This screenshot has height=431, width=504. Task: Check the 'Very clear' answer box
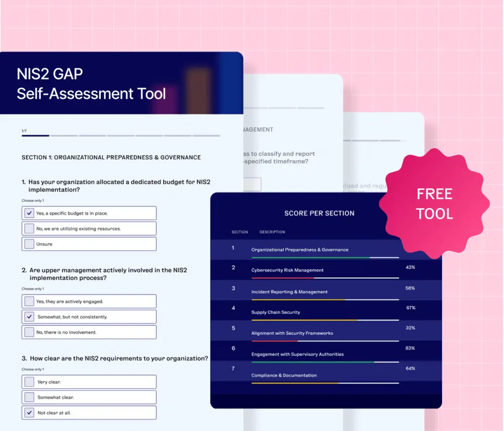tap(29, 382)
